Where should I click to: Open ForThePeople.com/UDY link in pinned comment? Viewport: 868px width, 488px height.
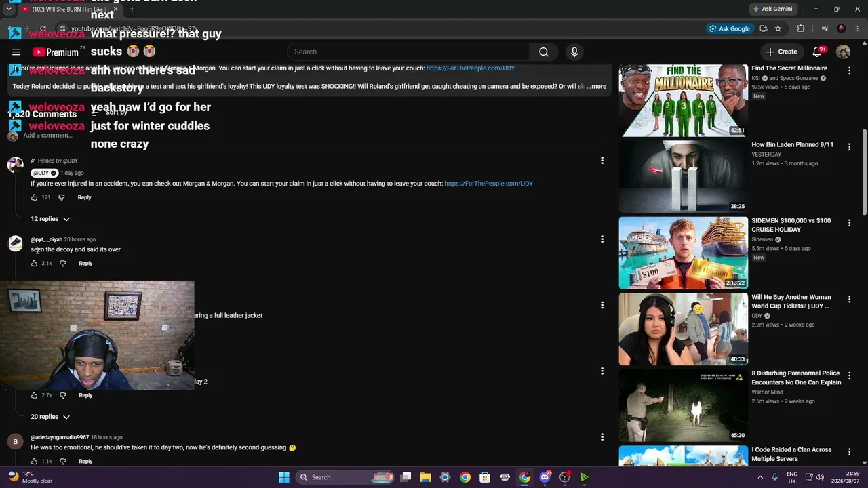click(x=488, y=184)
